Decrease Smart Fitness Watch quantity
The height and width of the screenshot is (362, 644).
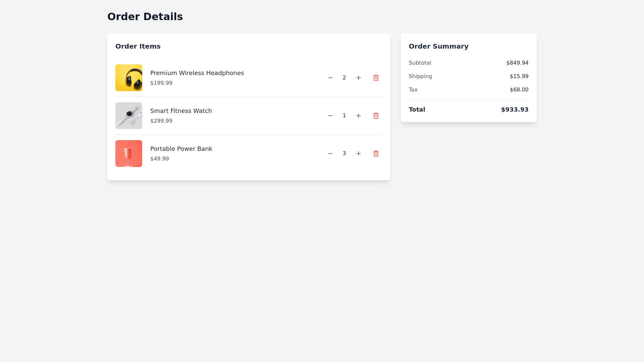[330, 116]
